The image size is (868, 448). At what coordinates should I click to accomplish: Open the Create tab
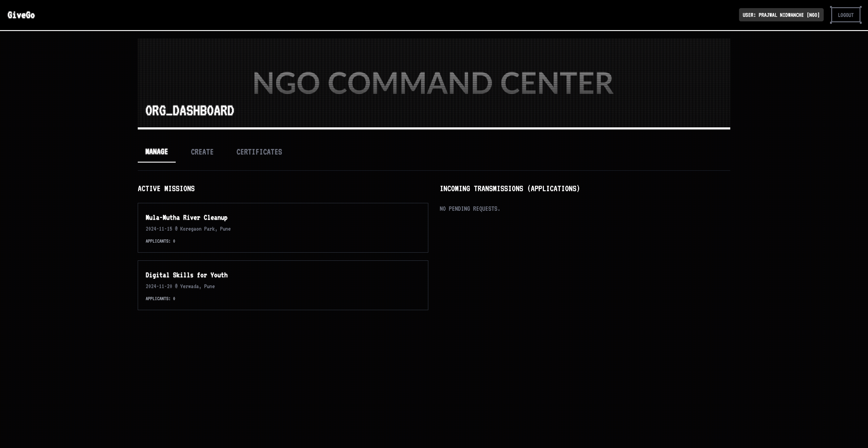[x=202, y=152]
